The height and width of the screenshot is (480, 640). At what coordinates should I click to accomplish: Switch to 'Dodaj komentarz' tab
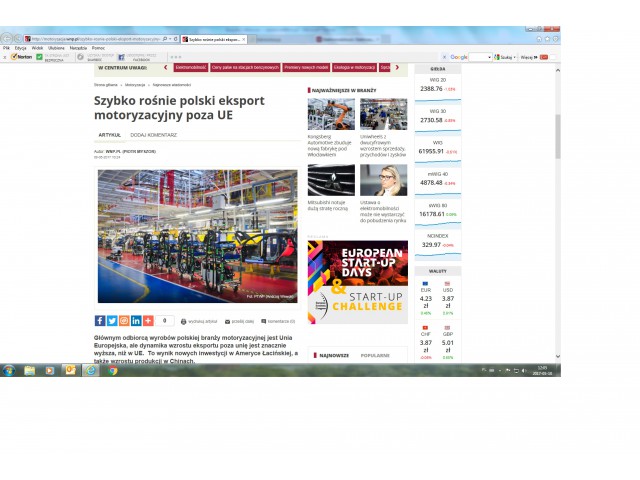(154, 134)
